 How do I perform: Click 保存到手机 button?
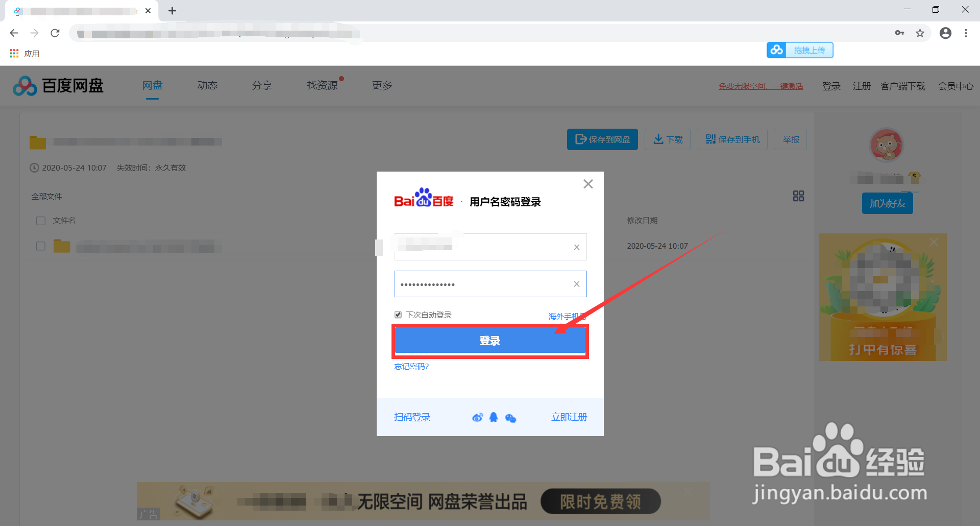pyautogui.click(x=732, y=139)
